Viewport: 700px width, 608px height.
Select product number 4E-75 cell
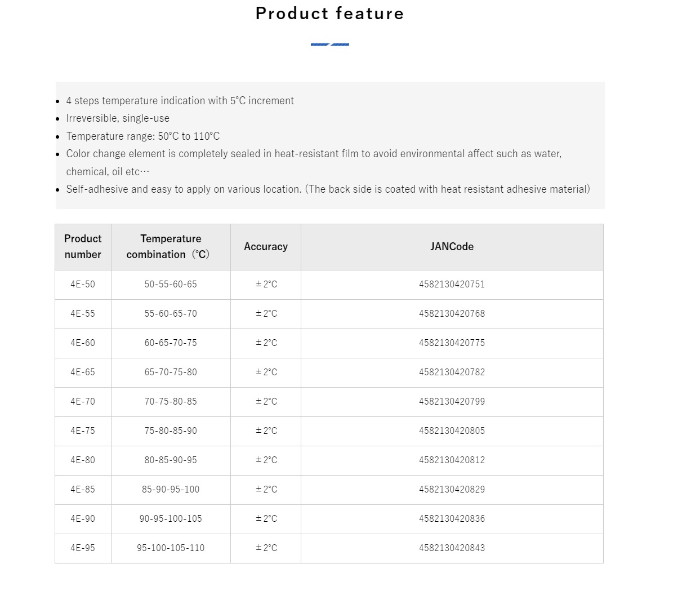pyautogui.click(x=83, y=431)
